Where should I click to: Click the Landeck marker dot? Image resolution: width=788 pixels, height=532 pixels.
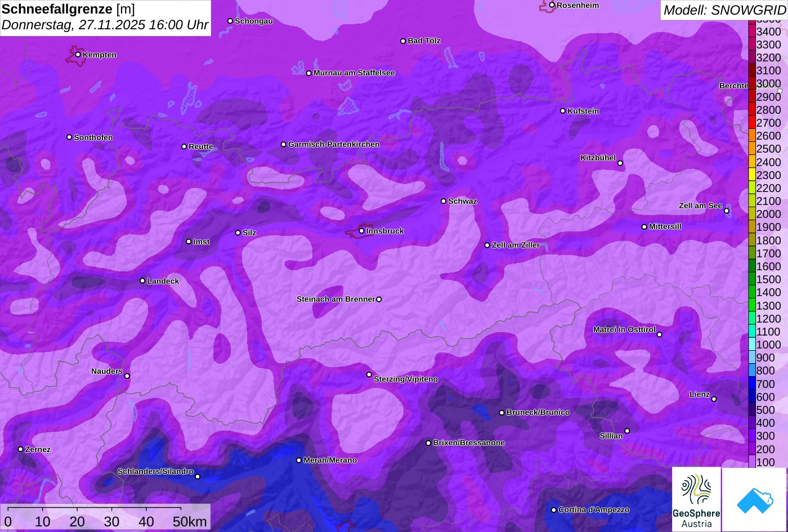click(x=142, y=280)
